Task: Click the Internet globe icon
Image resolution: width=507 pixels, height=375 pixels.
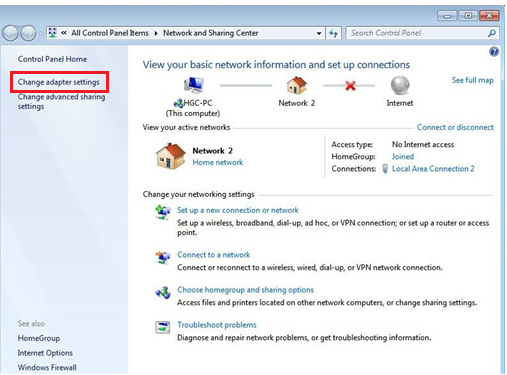Action: pos(400,85)
